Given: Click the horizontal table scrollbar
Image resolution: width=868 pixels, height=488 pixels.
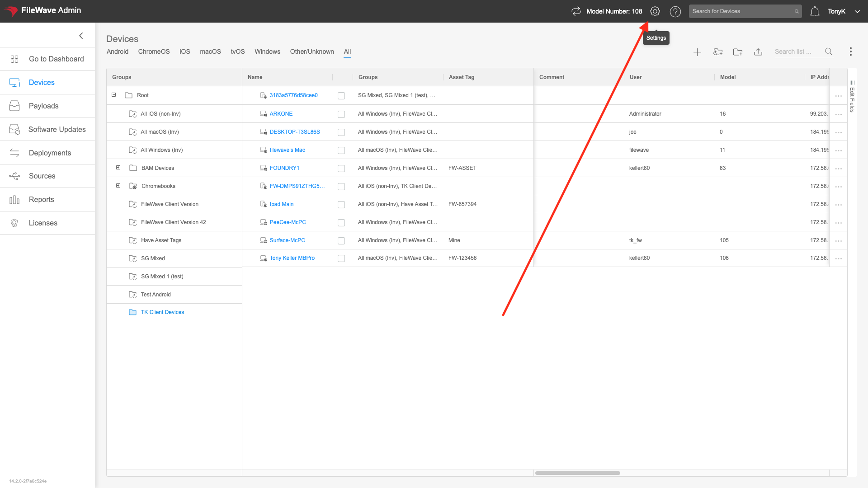Looking at the screenshot, I should point(577,473).
